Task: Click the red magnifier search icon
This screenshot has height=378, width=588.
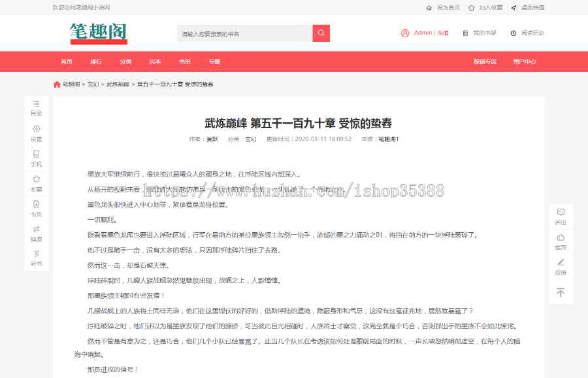Action: click(x=320, y=33)
